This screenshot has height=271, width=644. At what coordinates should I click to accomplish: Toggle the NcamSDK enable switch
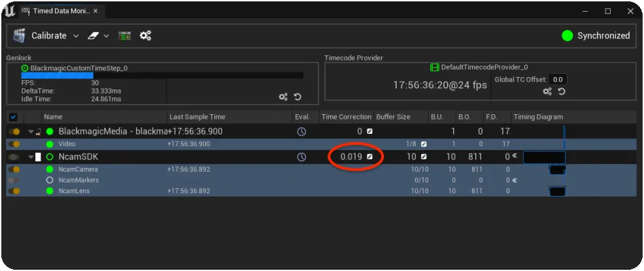pyautogui.click(x=14, y=157)
